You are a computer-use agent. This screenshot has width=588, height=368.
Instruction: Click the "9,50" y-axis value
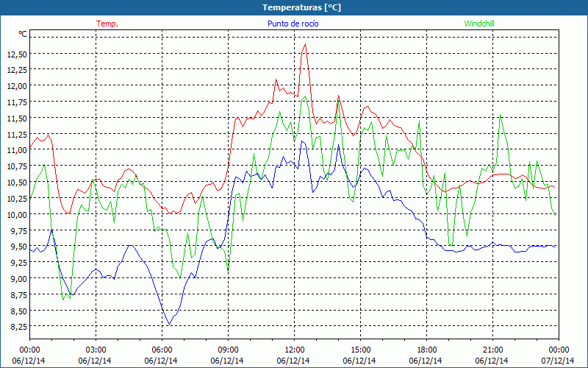coord(19,247)
